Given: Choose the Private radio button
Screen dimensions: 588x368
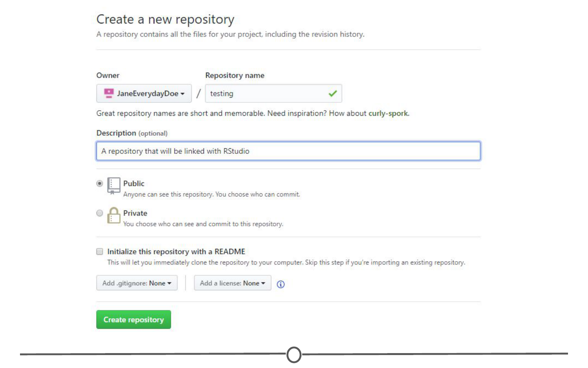Looking at the screenshot, I should pos(100,213).
